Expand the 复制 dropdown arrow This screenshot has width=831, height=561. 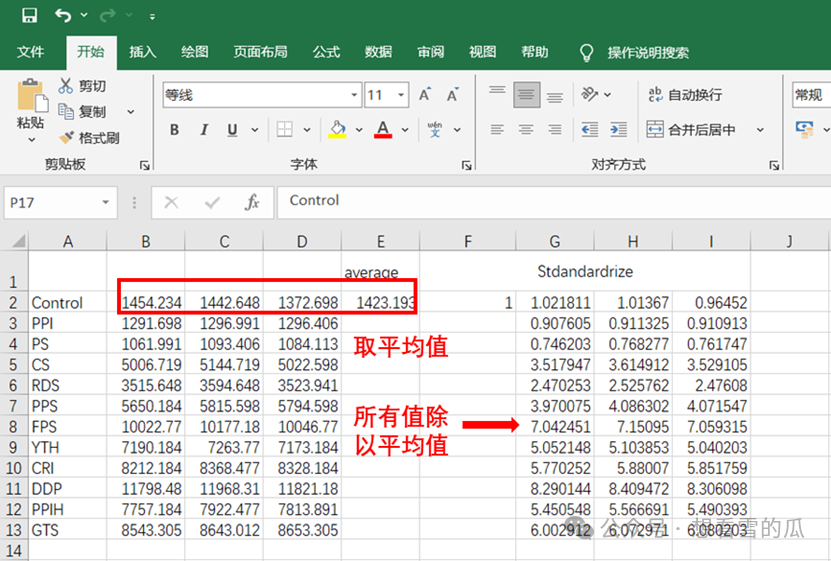[130, 112]
